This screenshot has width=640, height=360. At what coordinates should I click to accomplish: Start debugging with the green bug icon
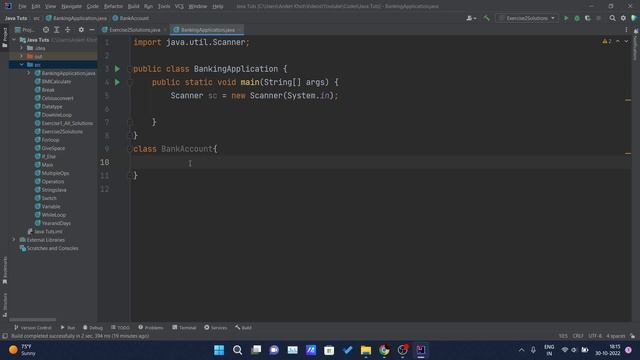[577, 18]
